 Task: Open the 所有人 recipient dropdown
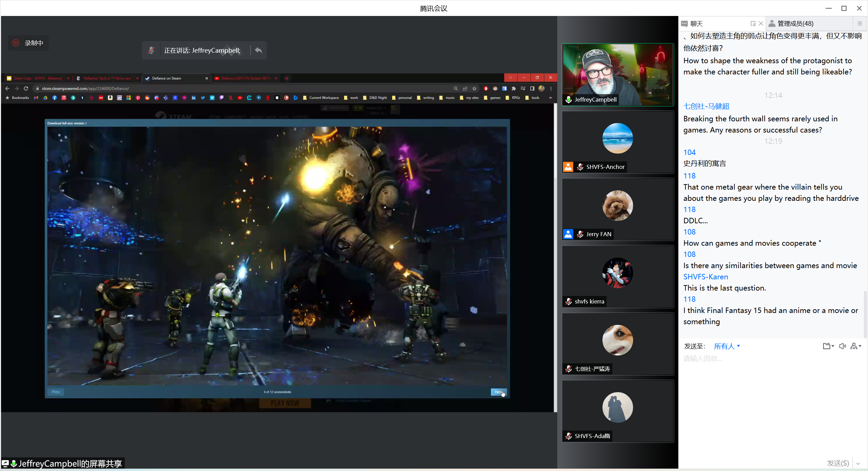tap(727, 346)
